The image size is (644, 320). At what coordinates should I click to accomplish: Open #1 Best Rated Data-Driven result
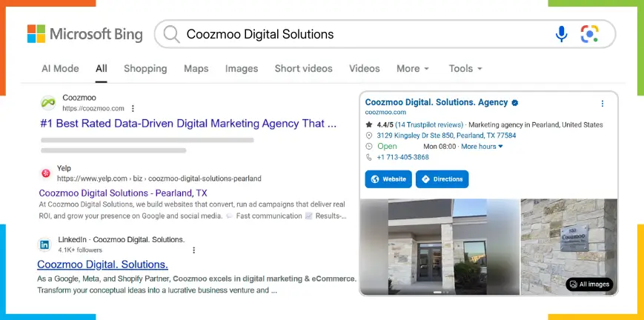[x=188, y=124]
